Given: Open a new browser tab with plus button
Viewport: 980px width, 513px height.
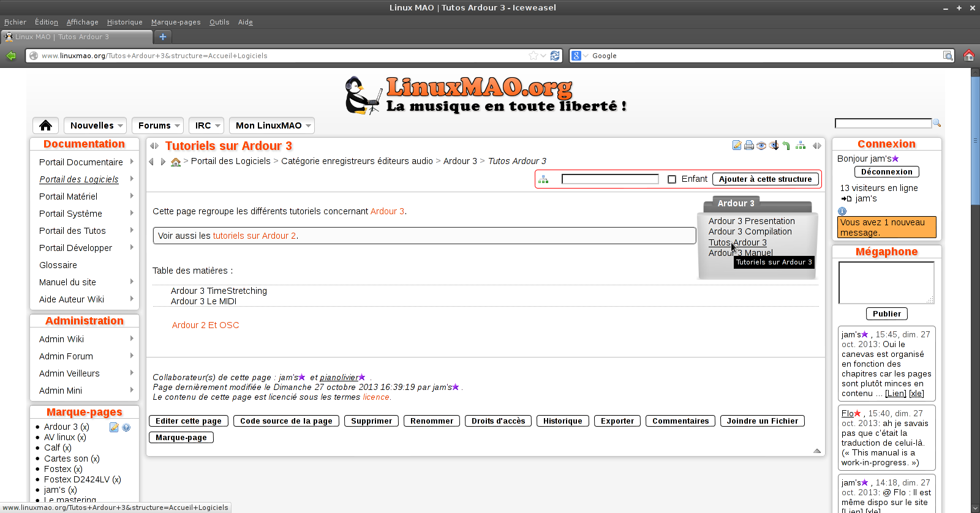Looking at the screenshot, I should point(163,37).
